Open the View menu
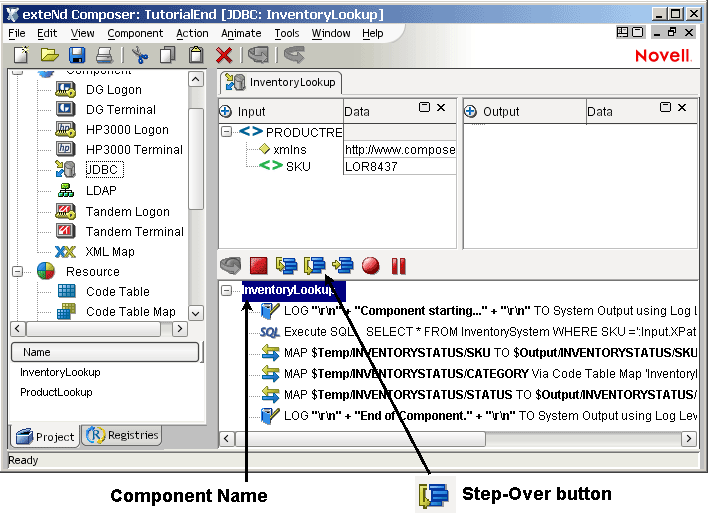 pos(83,33)
